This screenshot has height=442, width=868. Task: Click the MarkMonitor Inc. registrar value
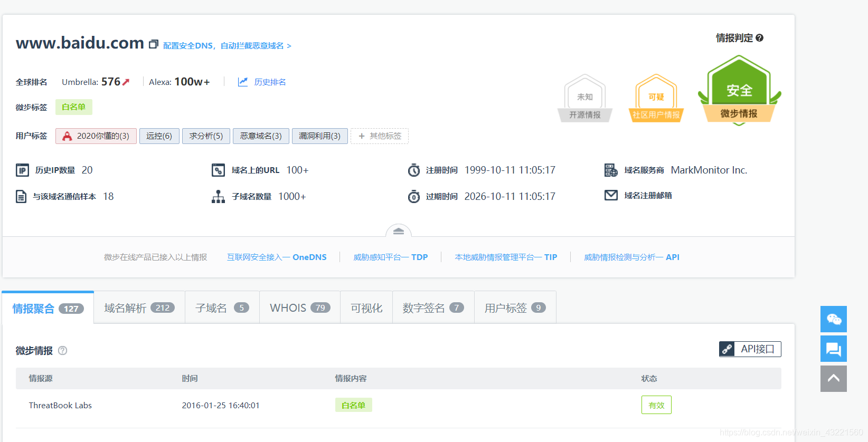709,170
